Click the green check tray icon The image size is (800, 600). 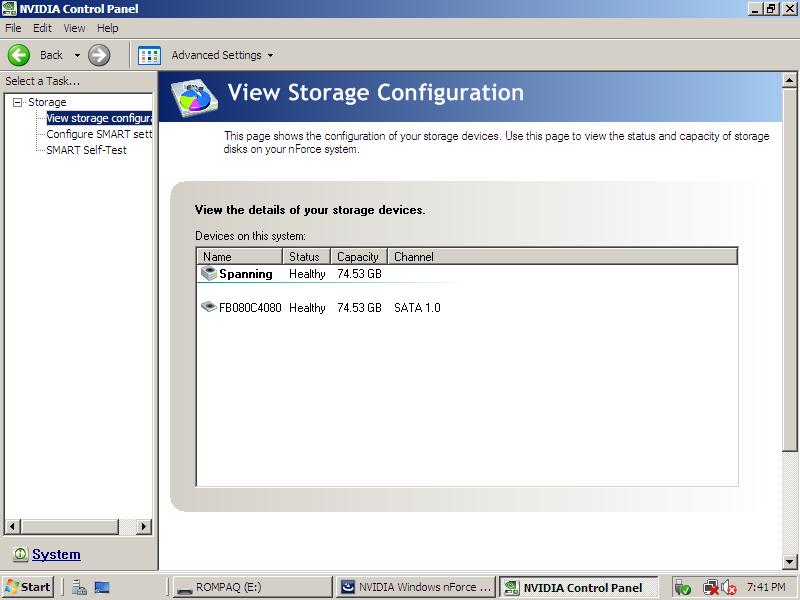point(683,588)
